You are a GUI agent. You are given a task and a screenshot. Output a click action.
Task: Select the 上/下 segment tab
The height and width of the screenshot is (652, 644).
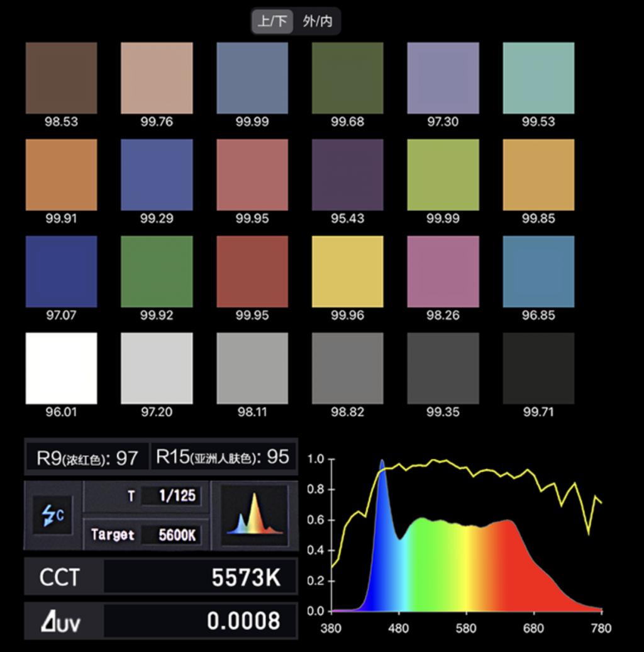click(272, 21)
